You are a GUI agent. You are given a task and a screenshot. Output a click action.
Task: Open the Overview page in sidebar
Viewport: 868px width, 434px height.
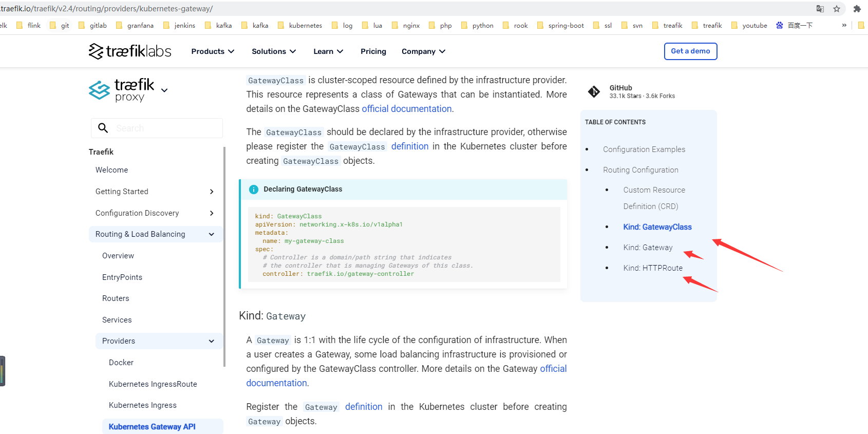(118, 256)
